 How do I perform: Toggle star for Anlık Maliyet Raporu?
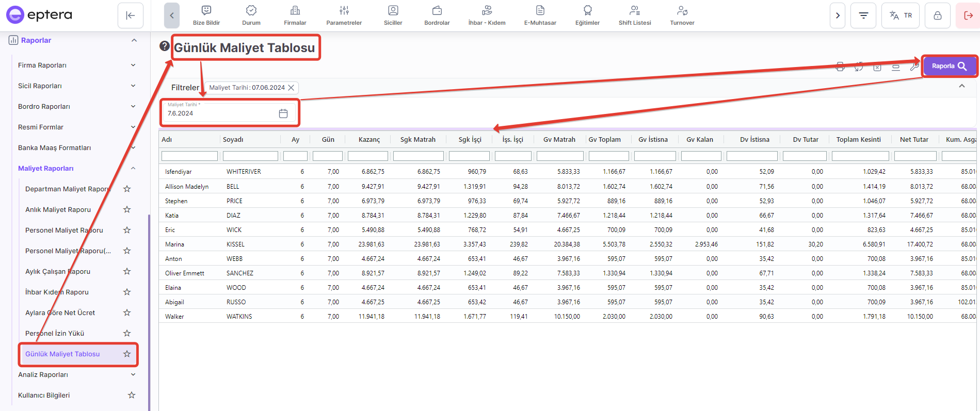click(127, 209)
